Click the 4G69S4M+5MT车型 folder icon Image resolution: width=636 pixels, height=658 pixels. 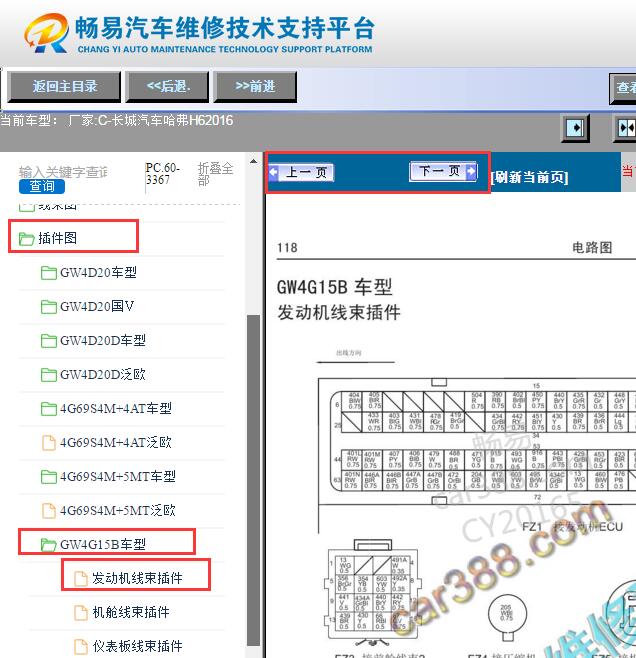pyautogui.click(x=49, y=477)
